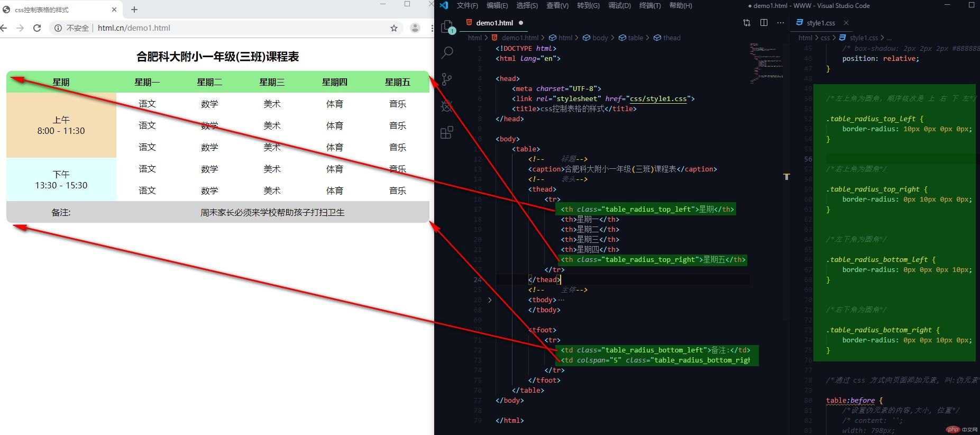Screen dimensions: 980x435
Task: Open the Run and Debug view
Action: click(447, 106)
